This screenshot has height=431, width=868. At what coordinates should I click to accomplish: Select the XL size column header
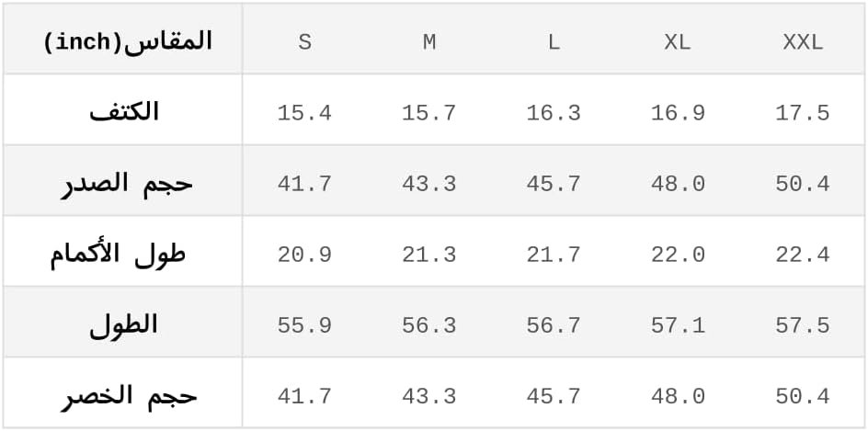pos(678,42)
